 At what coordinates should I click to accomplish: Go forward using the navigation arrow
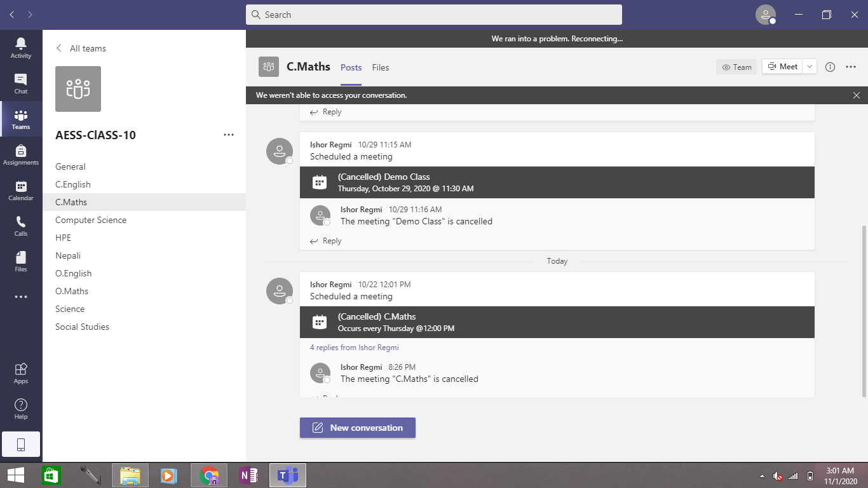[x=30, y=14]
